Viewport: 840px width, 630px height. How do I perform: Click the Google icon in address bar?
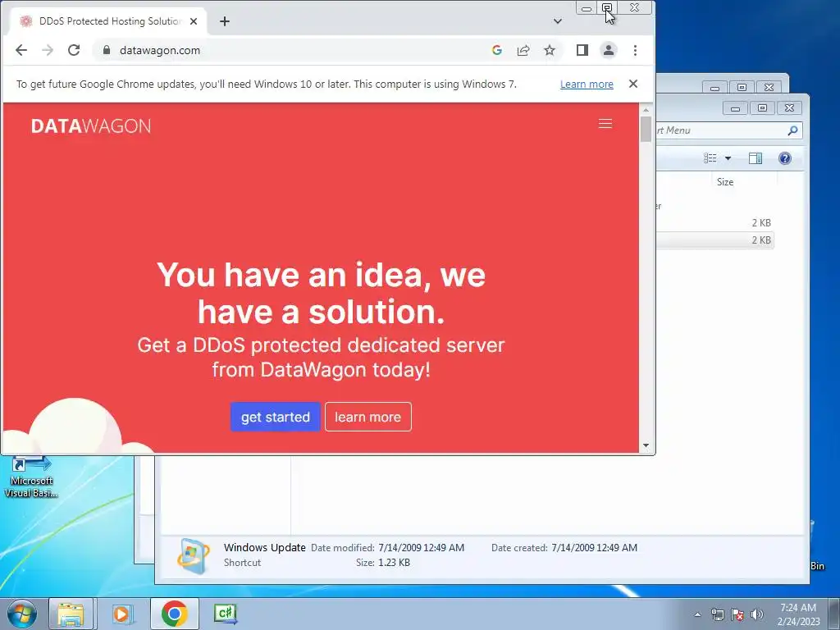coord(496,50)
